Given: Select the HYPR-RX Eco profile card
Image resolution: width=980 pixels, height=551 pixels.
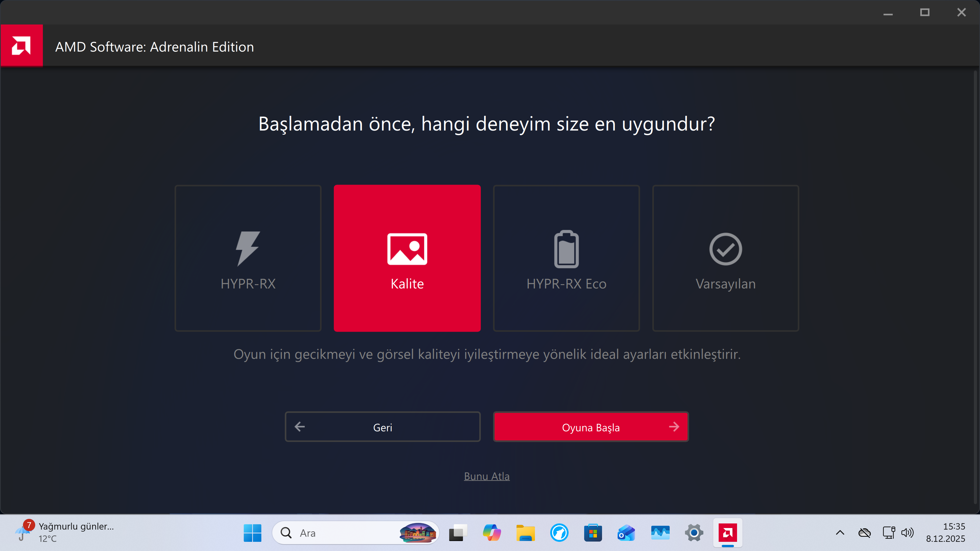Looking at the screenshot, I should point(567,258).
